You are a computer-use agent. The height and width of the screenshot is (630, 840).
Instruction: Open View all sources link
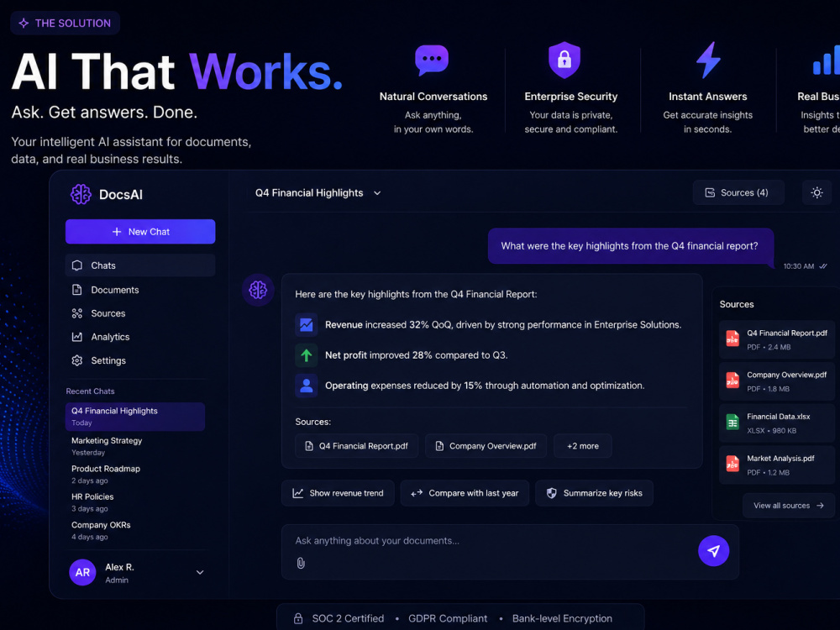tap(789, 505)
